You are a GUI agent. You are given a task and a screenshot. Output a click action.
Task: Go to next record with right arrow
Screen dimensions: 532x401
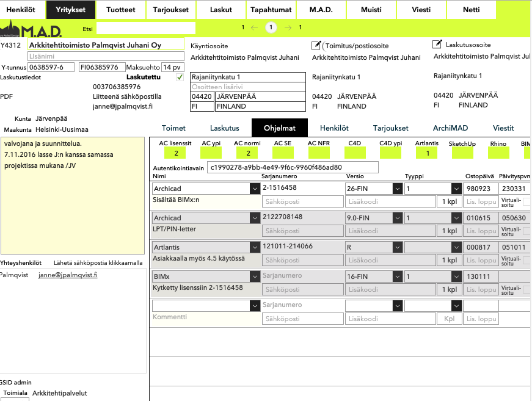[288, 27]
